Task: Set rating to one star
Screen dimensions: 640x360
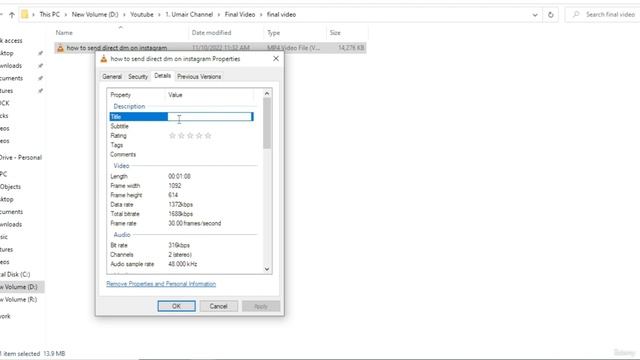Action: (172, 136)
